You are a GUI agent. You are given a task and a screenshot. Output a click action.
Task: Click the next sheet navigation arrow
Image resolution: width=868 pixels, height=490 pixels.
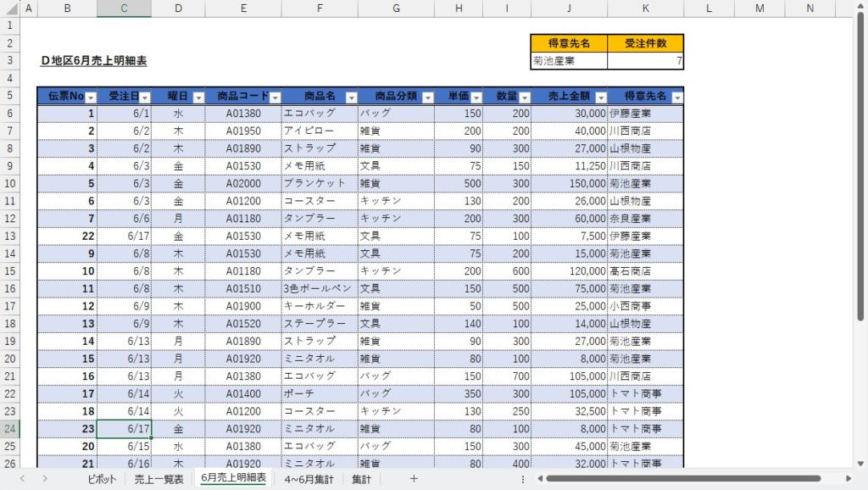(44, 479)
